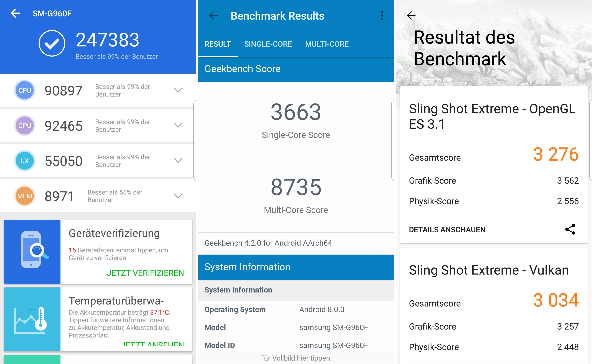This screenshot has height=364, width=592.
Task: Tap the Vulkan Physik-Score 2 448 row
Action: point(494,347)
